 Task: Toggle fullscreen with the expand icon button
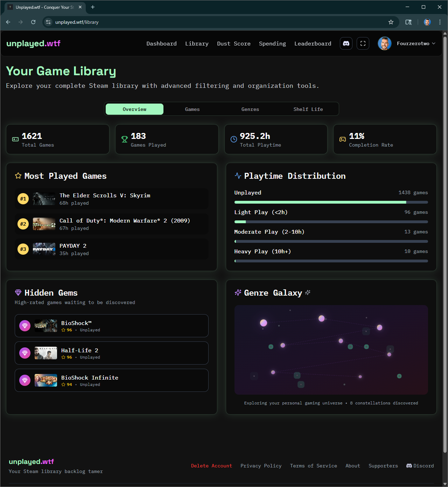pyautogui.click(x=363, y=43)
